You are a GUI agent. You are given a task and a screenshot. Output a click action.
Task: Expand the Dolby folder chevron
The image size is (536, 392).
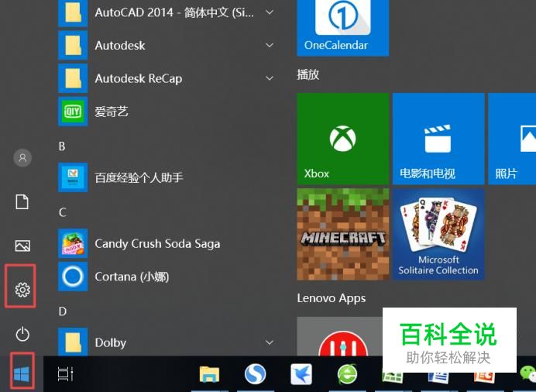point(270,342)
